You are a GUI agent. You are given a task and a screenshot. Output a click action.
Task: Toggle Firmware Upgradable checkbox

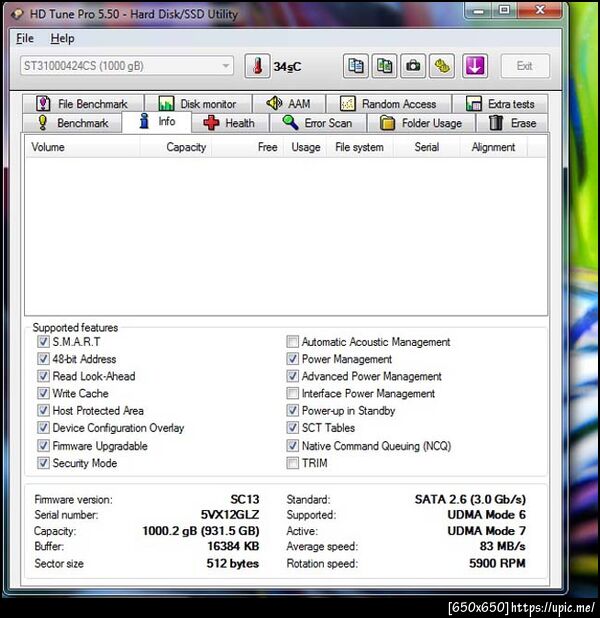tap(43, 446)
